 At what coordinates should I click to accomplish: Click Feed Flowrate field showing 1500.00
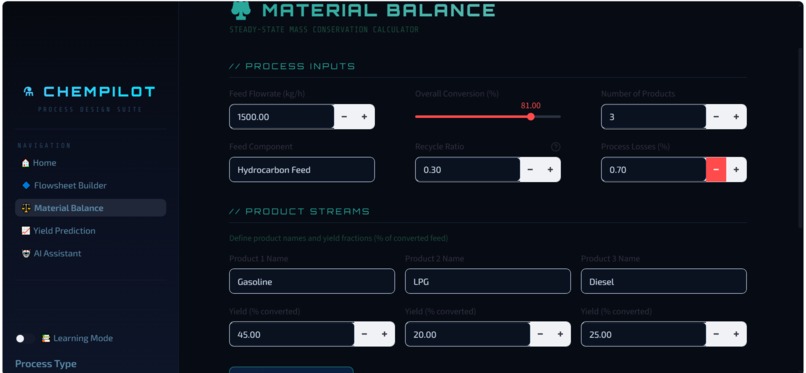[x=282, y=117]
